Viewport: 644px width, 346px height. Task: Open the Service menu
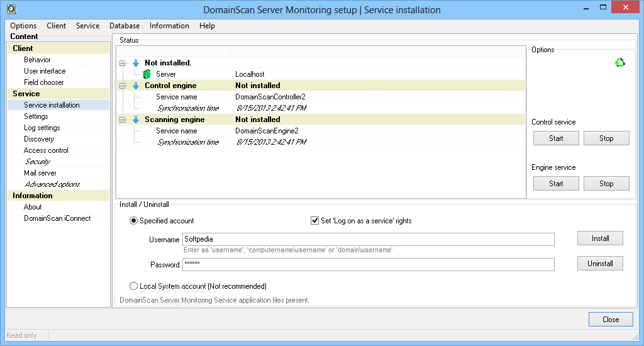click(87, 25)
